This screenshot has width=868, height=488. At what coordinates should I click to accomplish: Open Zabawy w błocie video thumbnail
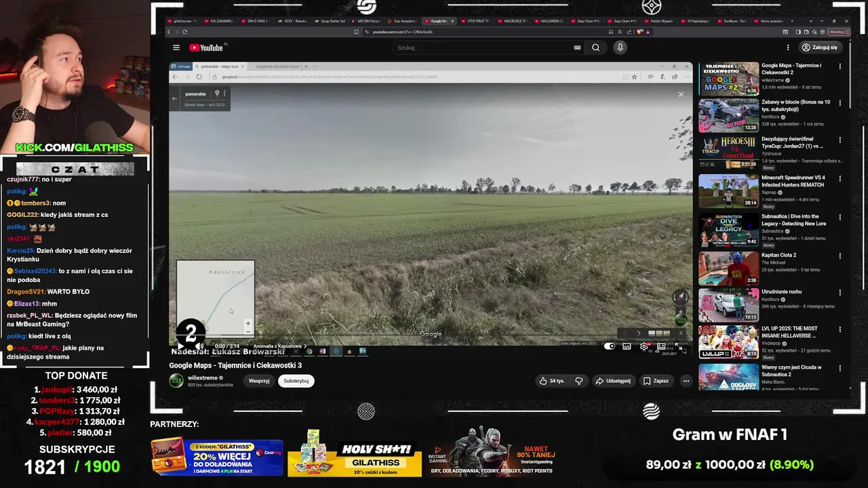[x=728, y=115]
